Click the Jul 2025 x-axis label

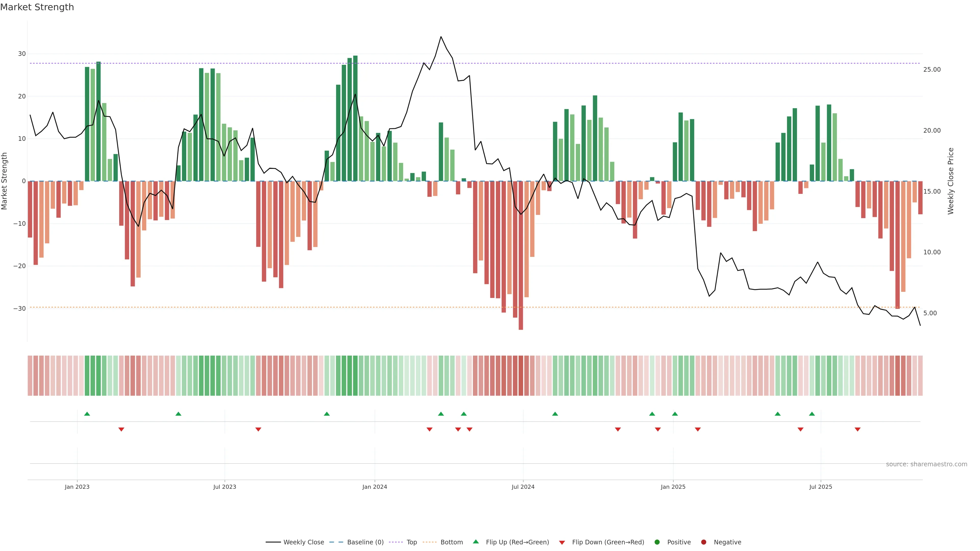coord(820,487)
